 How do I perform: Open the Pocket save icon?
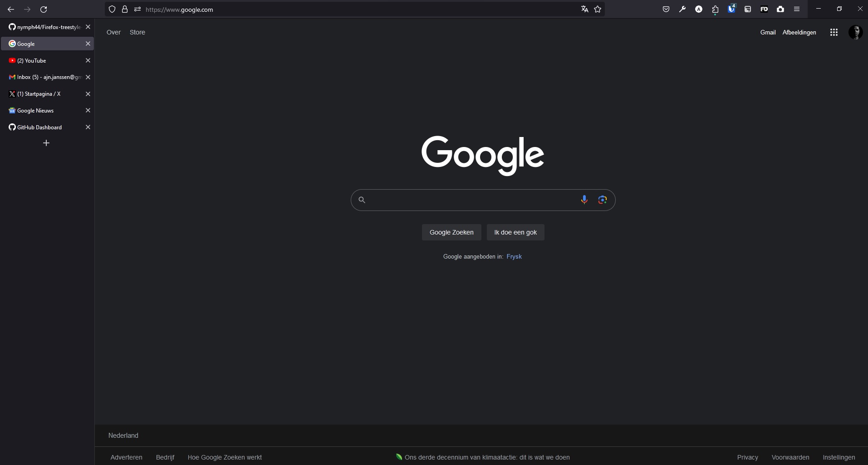[666, 9]
